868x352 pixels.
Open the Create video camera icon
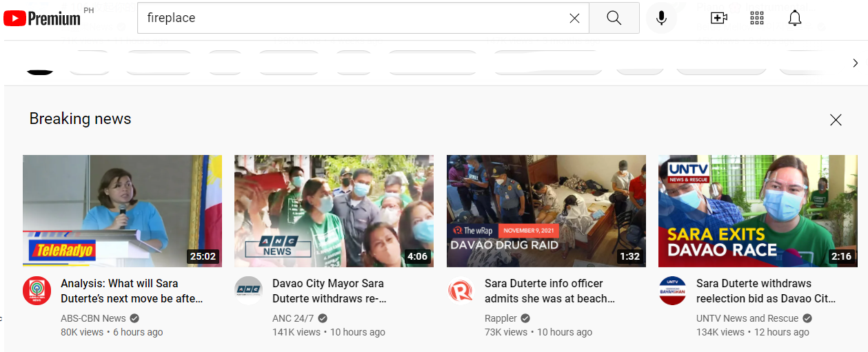click(719, 18)
